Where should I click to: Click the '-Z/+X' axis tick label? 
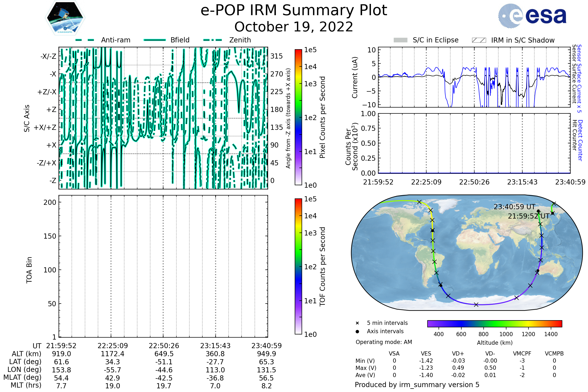pos(47,163)
